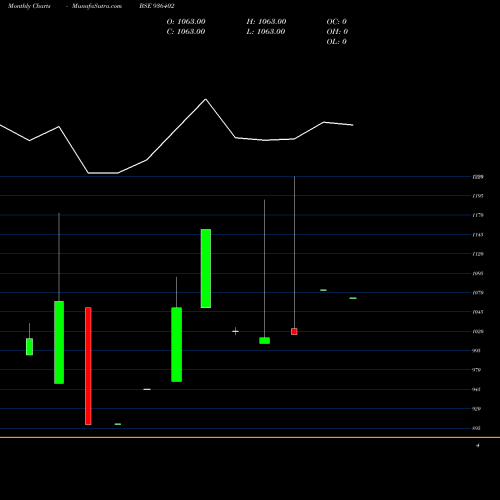Click the 945 price axis label

point(476,389)
